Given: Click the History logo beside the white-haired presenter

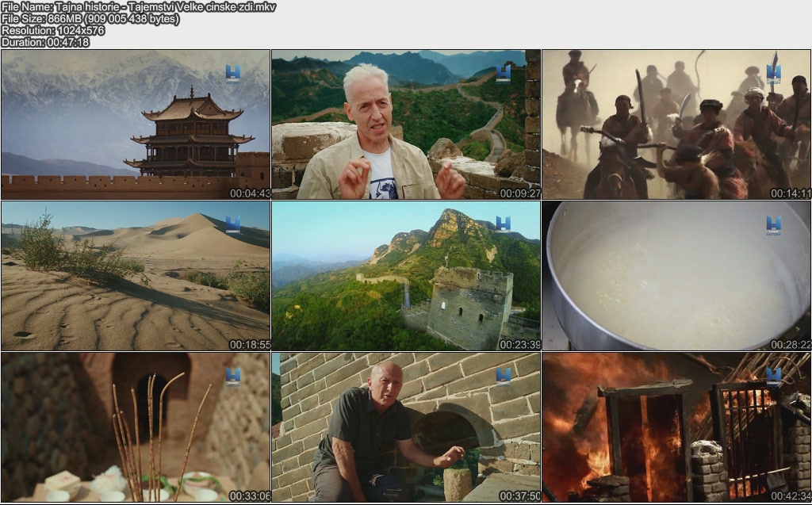Looking at the screenshot, I should 503,73.
